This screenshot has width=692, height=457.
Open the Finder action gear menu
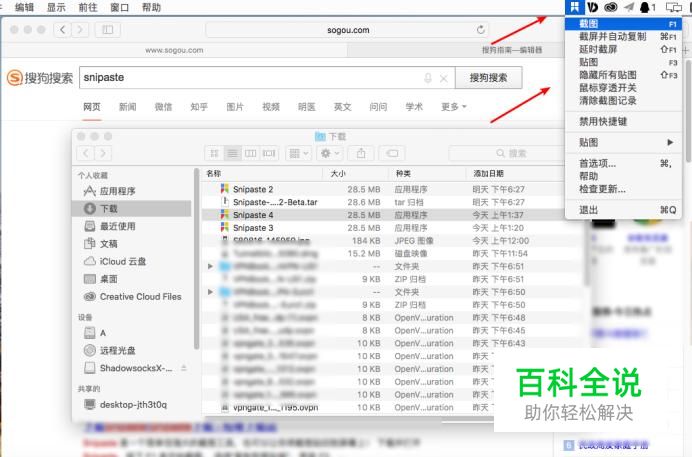pos(330,153)
